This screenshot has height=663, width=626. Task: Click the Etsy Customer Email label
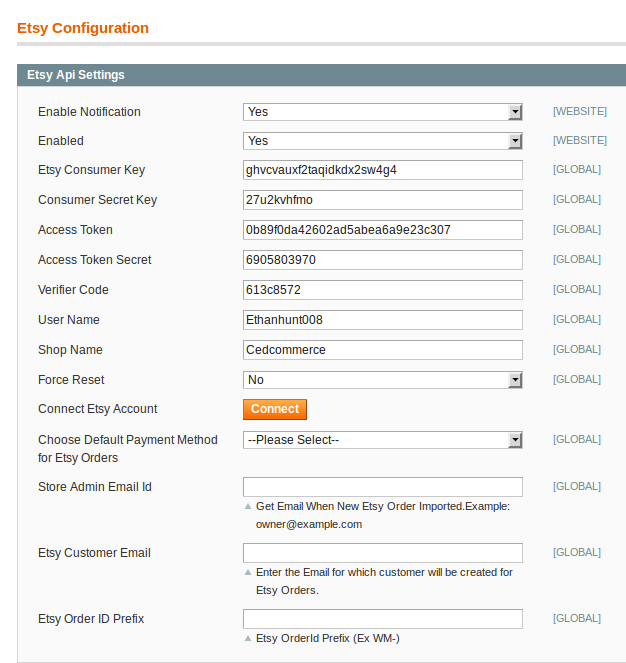(94, 553)
